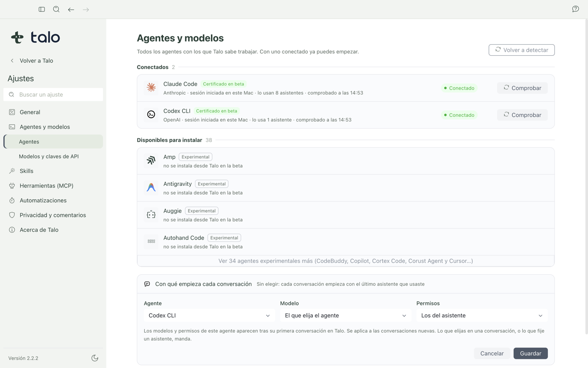This screenshot has width=588, height=368.
Task: Focus the Buscar un ajuste search field
Action: [x=53, y=95]
